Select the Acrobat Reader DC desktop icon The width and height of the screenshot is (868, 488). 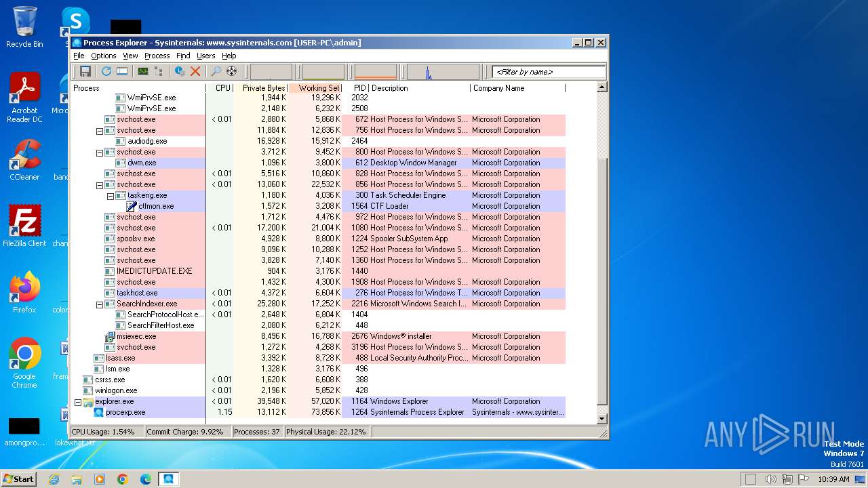24,98
